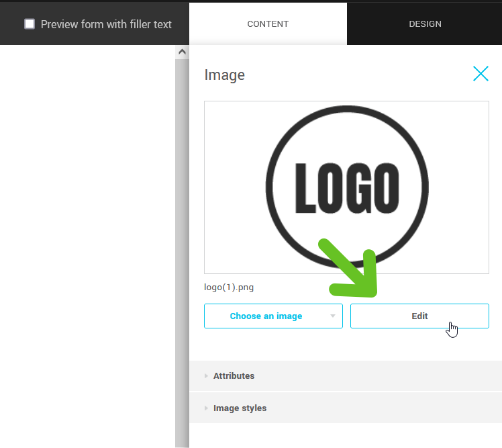Click the scroll up arrow icon
This screenshot has height=448, width=502.
[182, 52]
